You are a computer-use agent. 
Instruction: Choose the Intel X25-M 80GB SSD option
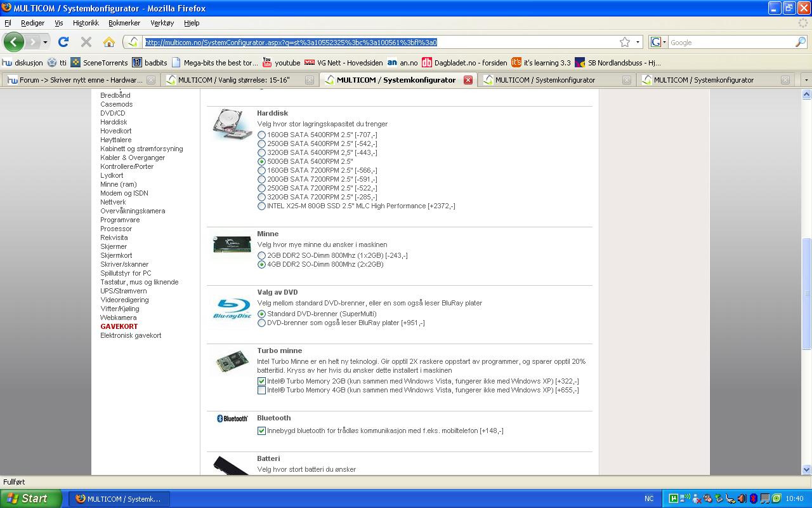(x=261, y=206)
